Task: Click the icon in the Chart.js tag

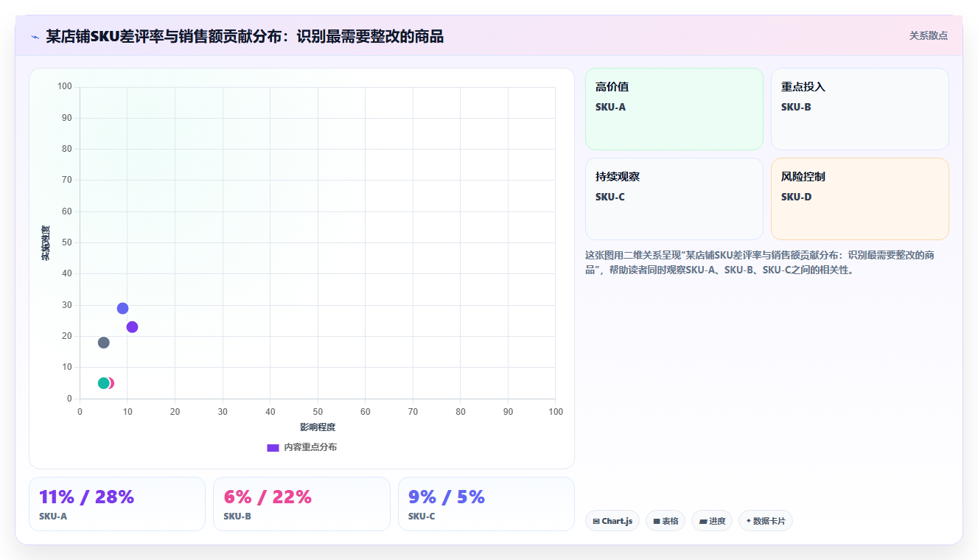Action: (x=595, y=521)
